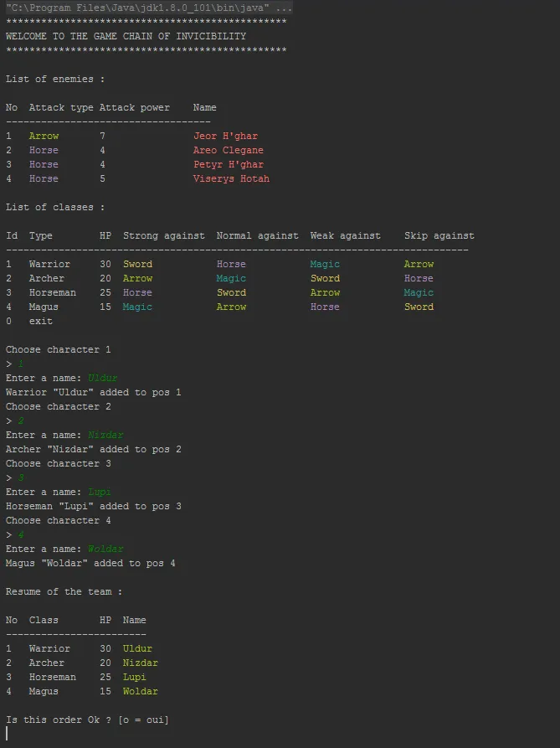
Task: Click enemy name Areo Clegane
Action: click(228, 150)
